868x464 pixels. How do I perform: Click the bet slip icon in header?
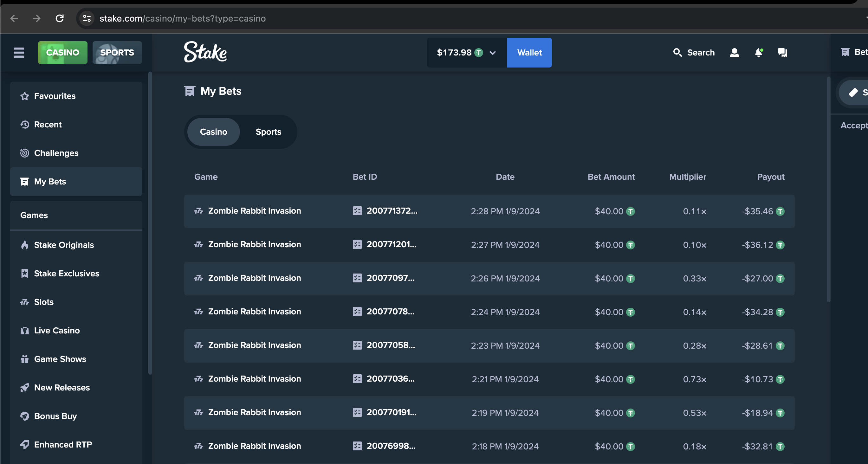(845, 52)
